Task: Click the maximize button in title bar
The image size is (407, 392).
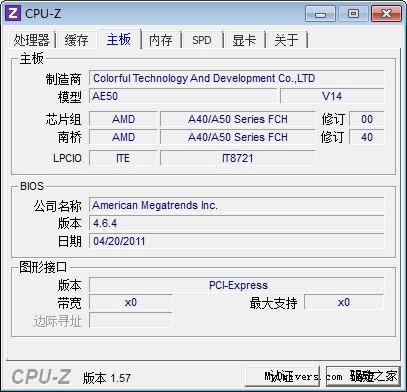Action: 353,14
